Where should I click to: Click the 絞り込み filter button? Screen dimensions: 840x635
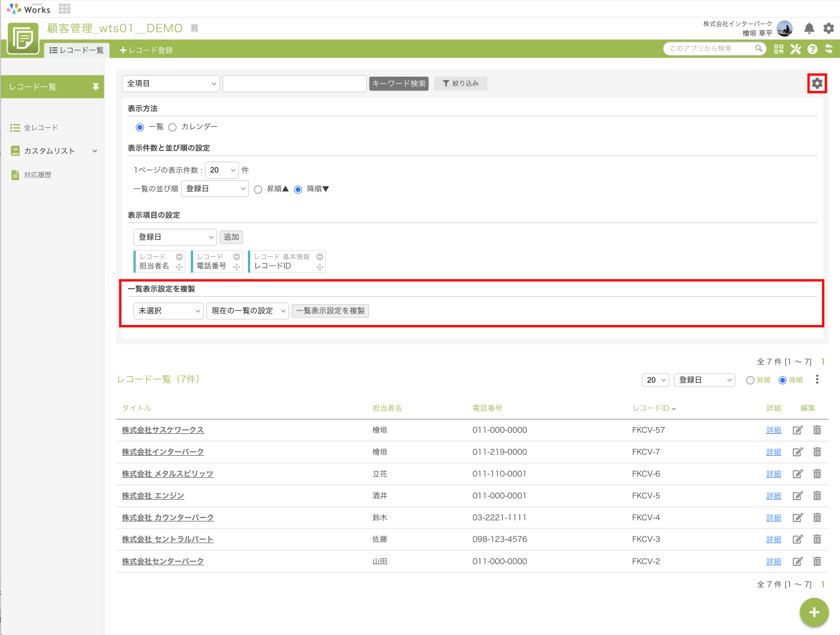coord(461,84)
